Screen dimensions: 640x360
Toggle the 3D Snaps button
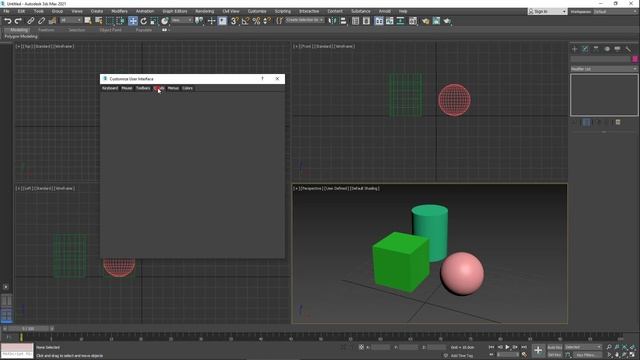pyautogui.click(x=234, y=21)
